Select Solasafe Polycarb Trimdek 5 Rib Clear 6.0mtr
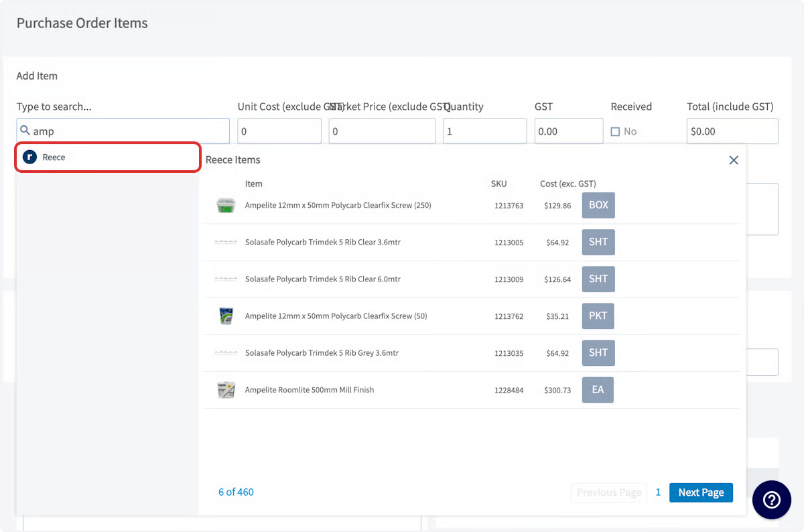Viewport: 804px width, 532px height. click(323, 279)
